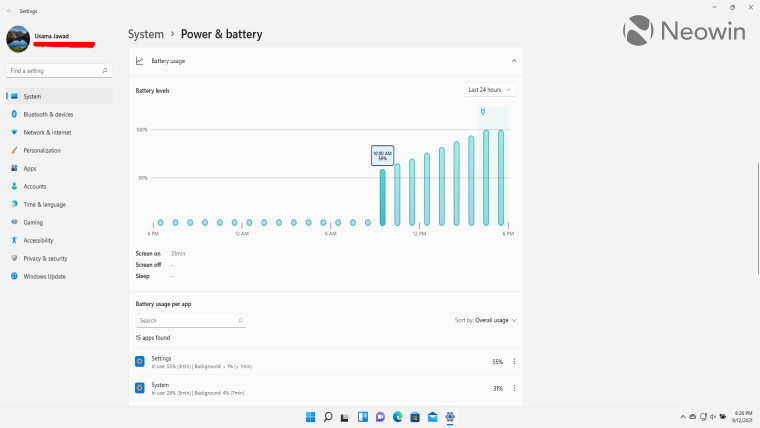Click the Apps icon in sidebar
The height and width of the screenshot is (428, 760).
click(14, 168)
